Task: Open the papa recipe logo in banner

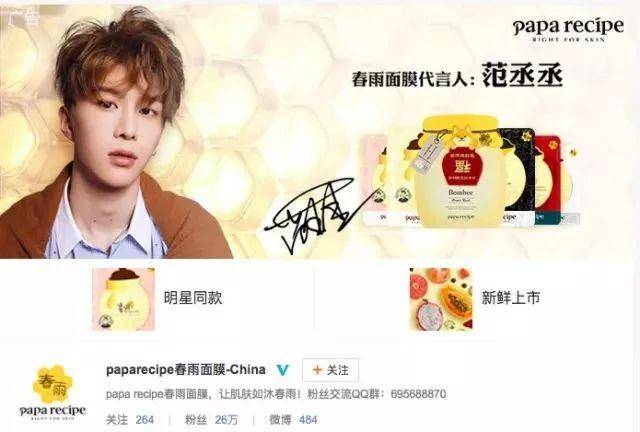Action: pyautogui.click(x=568, y=29)
